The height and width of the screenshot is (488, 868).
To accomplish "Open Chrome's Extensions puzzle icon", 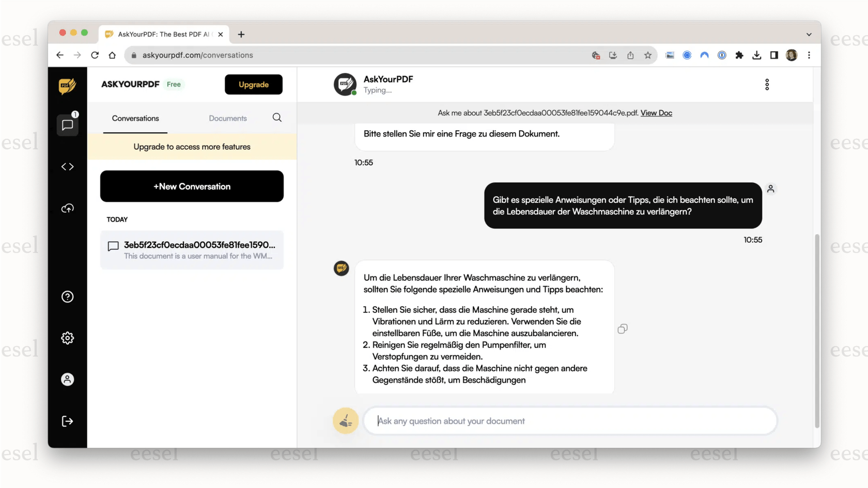I will click(739, 55).
